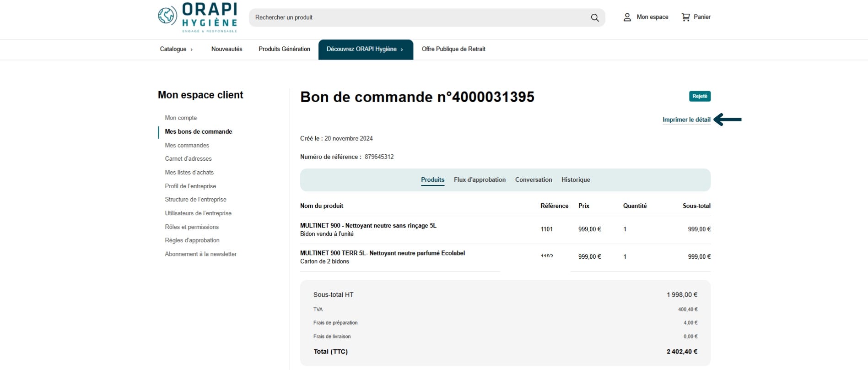Open Structure de l'entreprise in sidebar

pyautogui.click(x=195, y=199)
